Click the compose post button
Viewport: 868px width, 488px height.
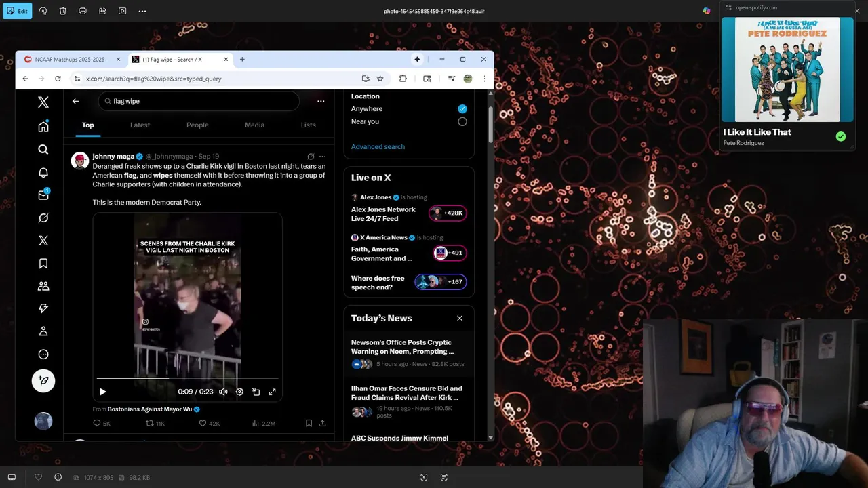pyautogui.click(x=43, y=381)
